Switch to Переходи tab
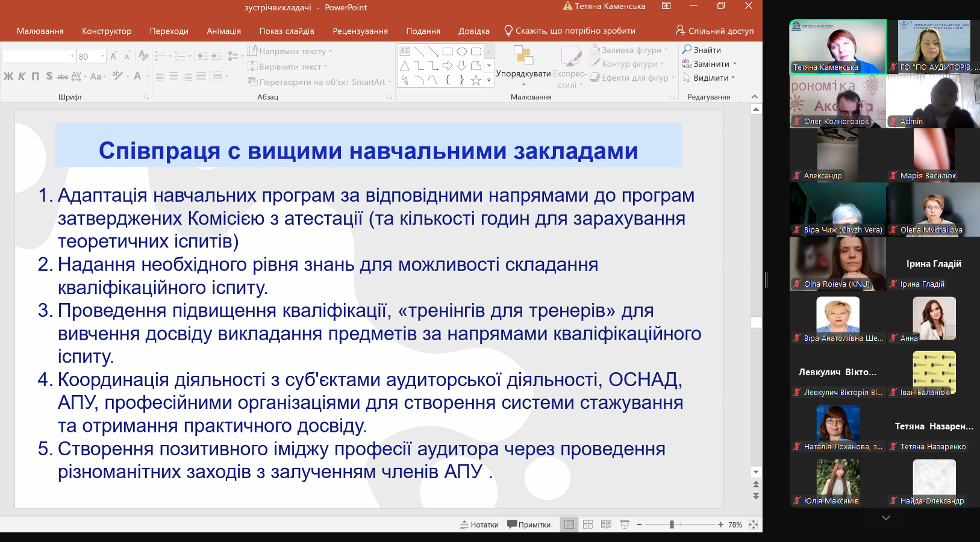The width and height of the screenshot is (980, 542). pos(169,31)
